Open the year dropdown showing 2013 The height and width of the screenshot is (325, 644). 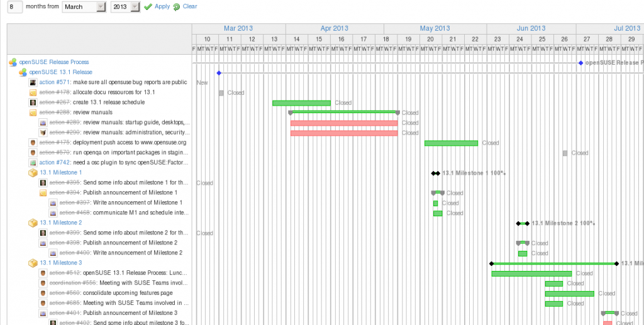point(126,6)
